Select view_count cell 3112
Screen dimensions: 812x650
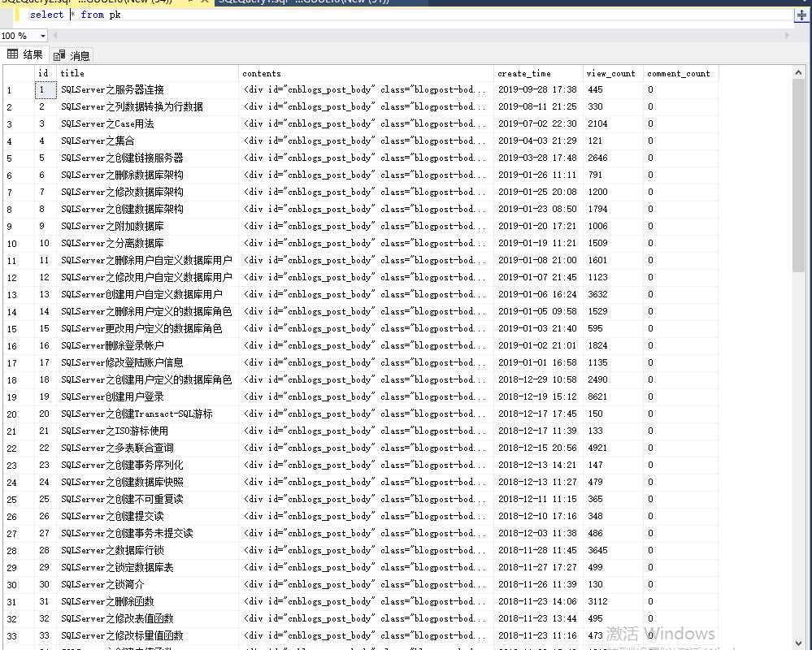pos(613,602)
